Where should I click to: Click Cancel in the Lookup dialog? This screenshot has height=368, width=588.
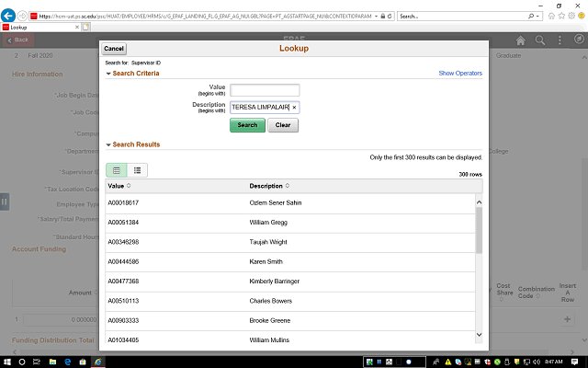pyautogui.click(x=114, y=49)
